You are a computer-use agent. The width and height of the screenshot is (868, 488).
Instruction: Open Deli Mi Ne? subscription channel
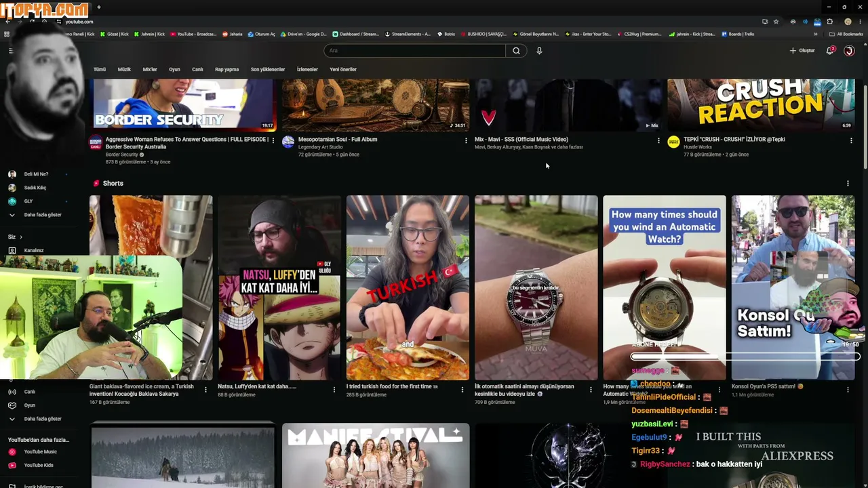coord(37,174)
